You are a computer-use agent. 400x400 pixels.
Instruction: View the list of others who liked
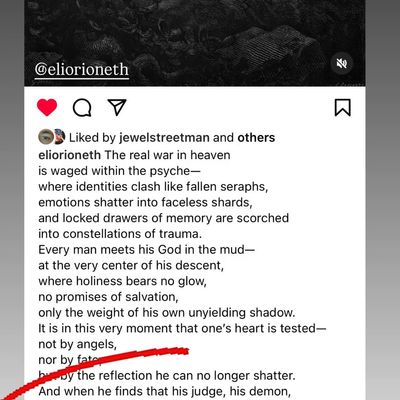256,138
